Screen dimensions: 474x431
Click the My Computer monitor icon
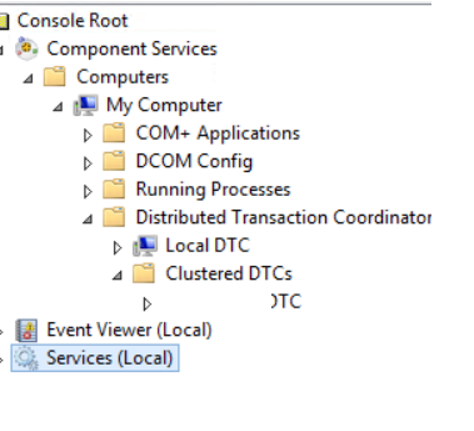(86, 105)
